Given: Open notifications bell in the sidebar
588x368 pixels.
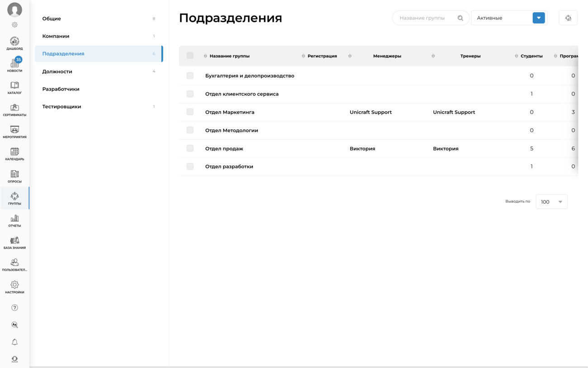Looking at the screenshot, I should (x=14, y=342).
